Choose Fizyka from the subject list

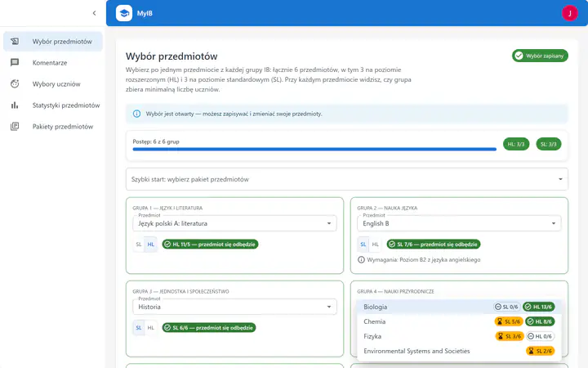[459, 336]
